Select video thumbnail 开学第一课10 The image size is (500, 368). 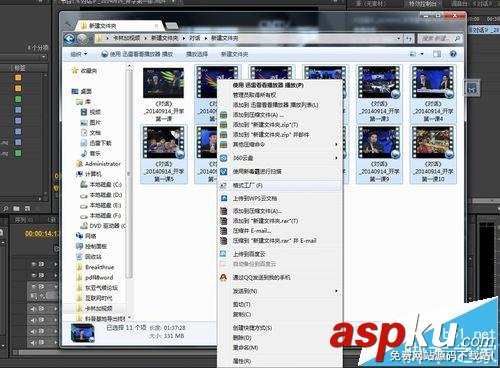tap(433, 154)
